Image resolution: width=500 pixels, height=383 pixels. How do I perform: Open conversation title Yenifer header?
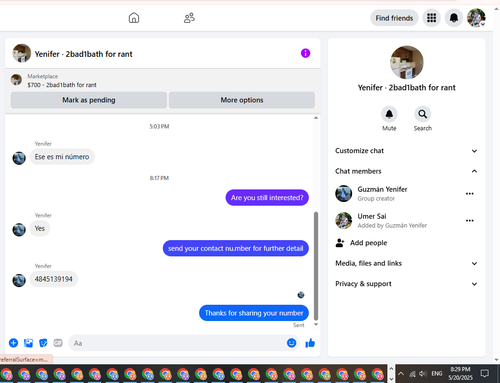[83, 54]
